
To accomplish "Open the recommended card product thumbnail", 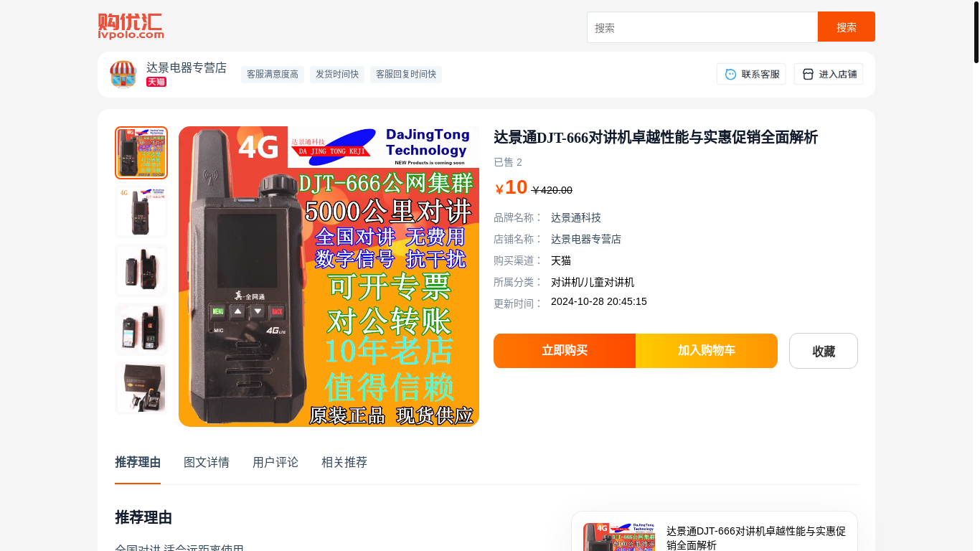I will [x=619, y=537].
